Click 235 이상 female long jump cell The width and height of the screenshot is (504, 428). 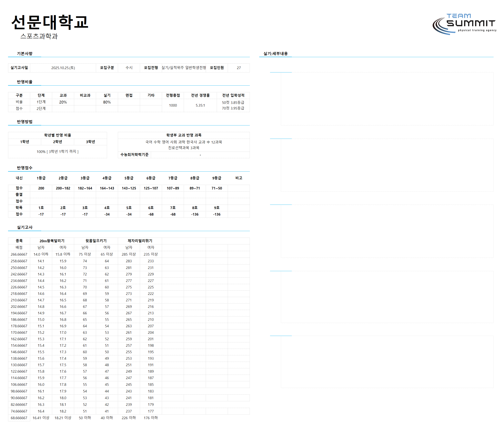pos(151,254)
